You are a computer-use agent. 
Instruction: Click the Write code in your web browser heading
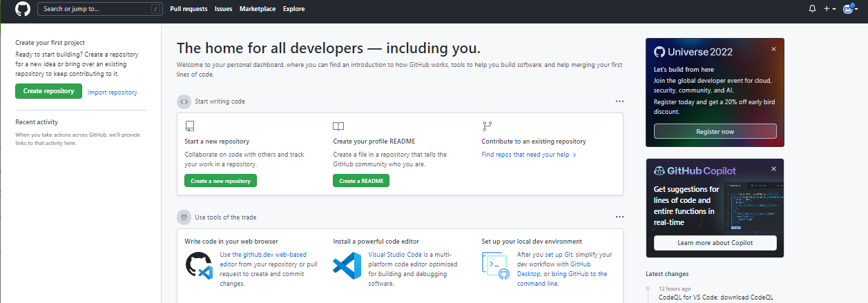tap(231, 242)
